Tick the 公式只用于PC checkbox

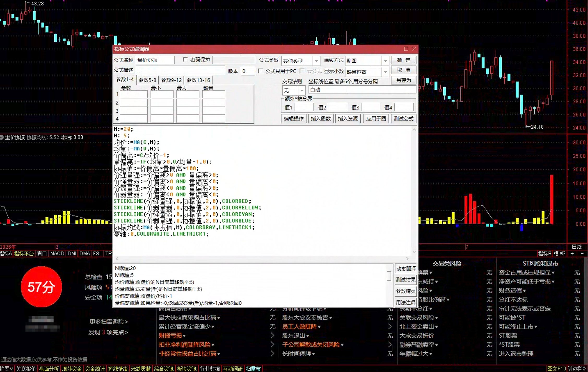[260, 71]
